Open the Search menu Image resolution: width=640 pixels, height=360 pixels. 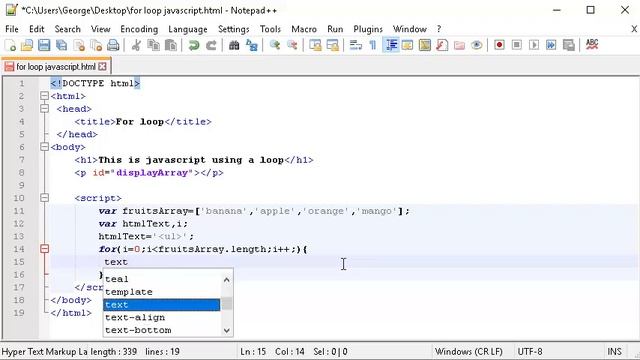(68, 29)
